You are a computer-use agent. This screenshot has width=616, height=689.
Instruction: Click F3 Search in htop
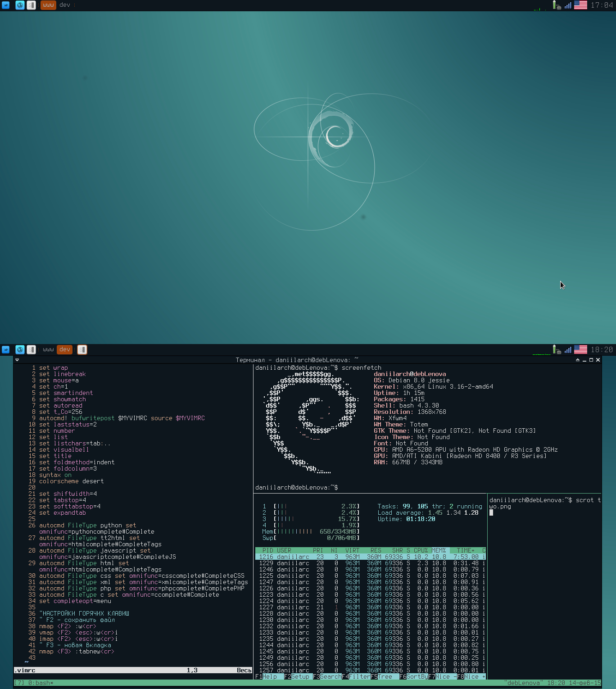coord(327,676)
